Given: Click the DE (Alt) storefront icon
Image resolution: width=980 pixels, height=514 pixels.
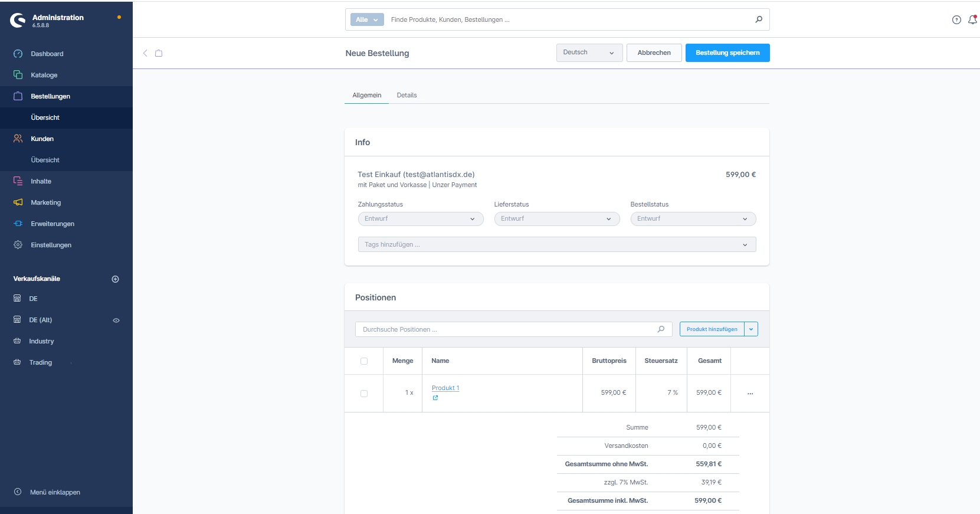Looking at the screenshot, I should [17, 320].
